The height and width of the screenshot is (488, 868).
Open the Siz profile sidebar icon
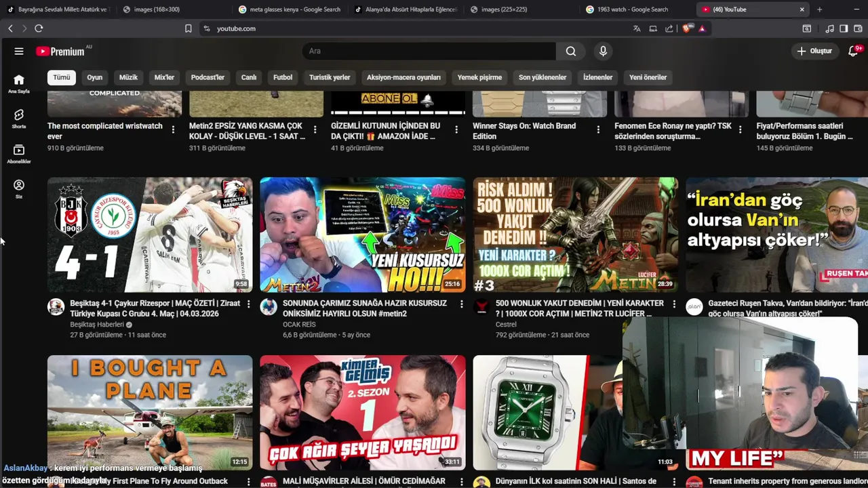19,189
